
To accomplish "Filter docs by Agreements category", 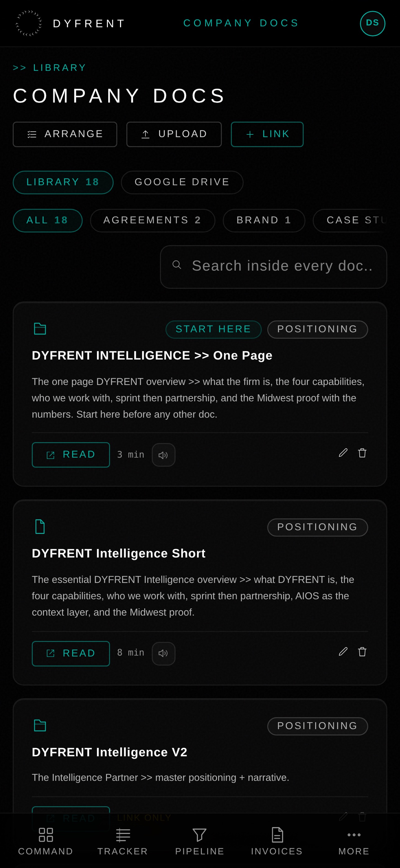I will pyautogui.click(x=152, y=220).
